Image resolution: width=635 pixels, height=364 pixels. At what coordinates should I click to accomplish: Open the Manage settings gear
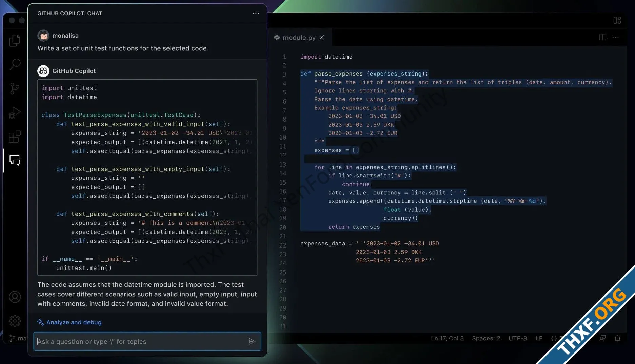pos(15,321)
